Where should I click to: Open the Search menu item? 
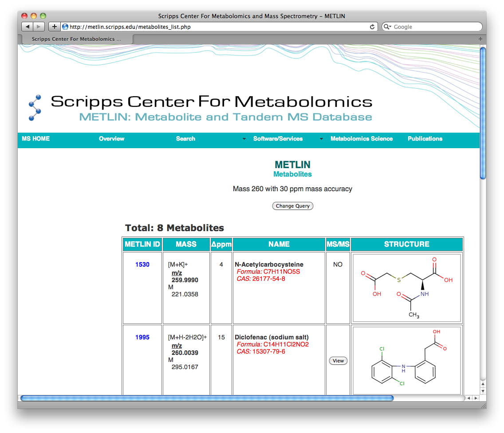[185, 138]
